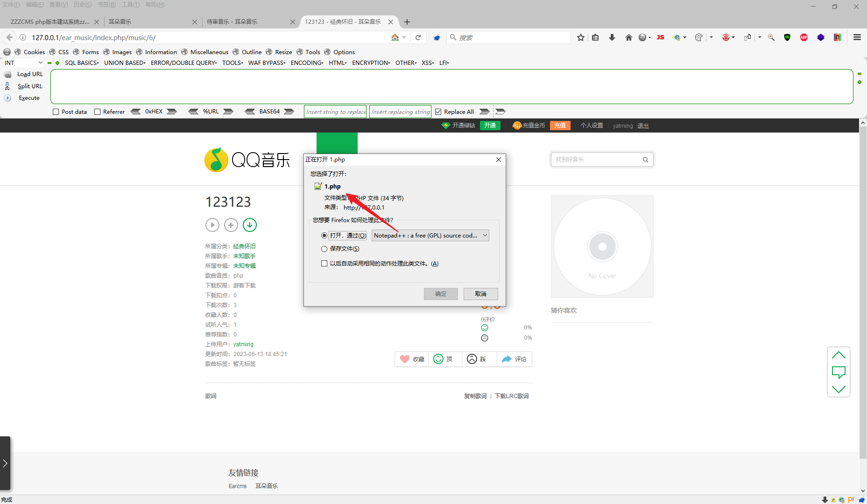Open the 书签(B) menu
Screen dimensions: 867x504
tap(106, 5)
